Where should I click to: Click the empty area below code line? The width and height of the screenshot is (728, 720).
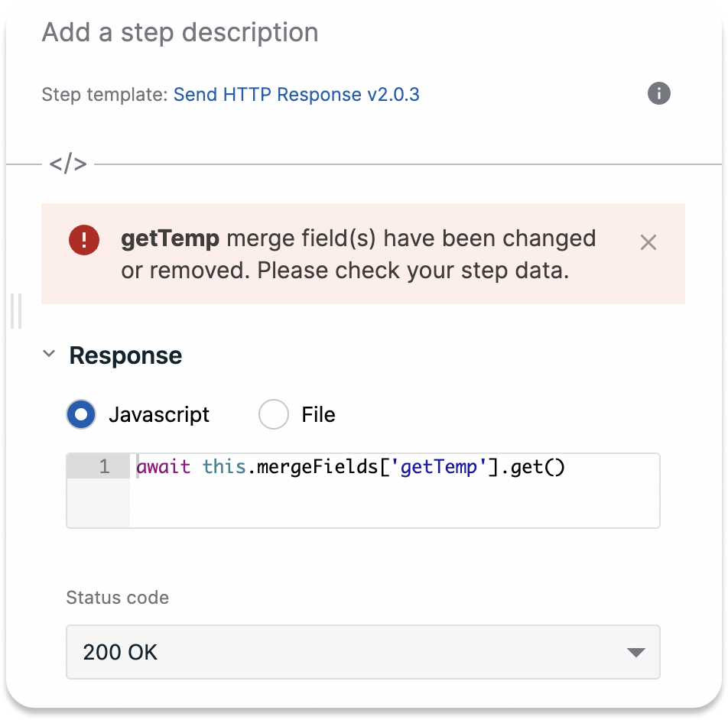point(393,503)
